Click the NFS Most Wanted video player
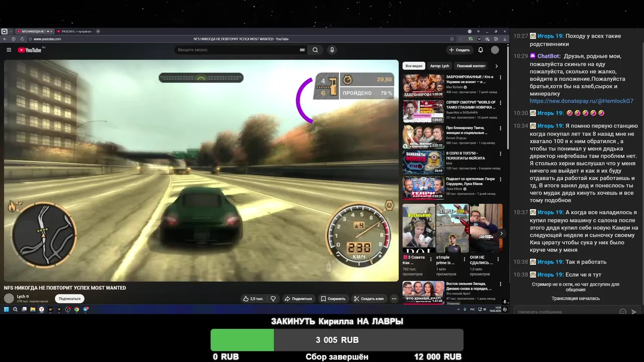Screen dimensions: 644x362 [201, 170]
